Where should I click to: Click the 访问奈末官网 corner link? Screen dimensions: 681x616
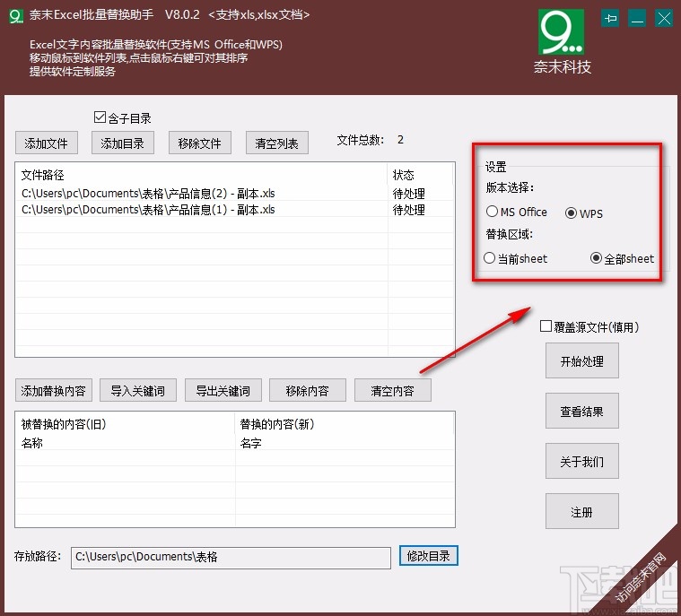(642, 577)
